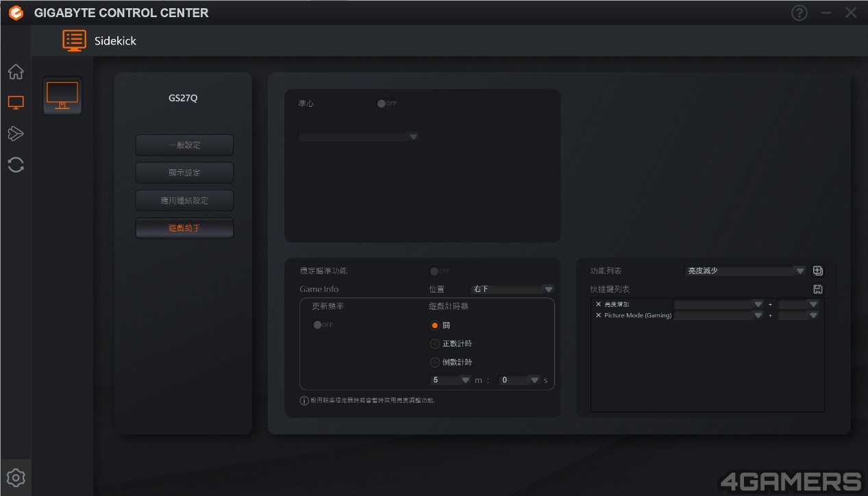Toggle the 準心 crosshair switch
Image resolution: width=868 pixels, height=496 pixels.
[386, 103]
